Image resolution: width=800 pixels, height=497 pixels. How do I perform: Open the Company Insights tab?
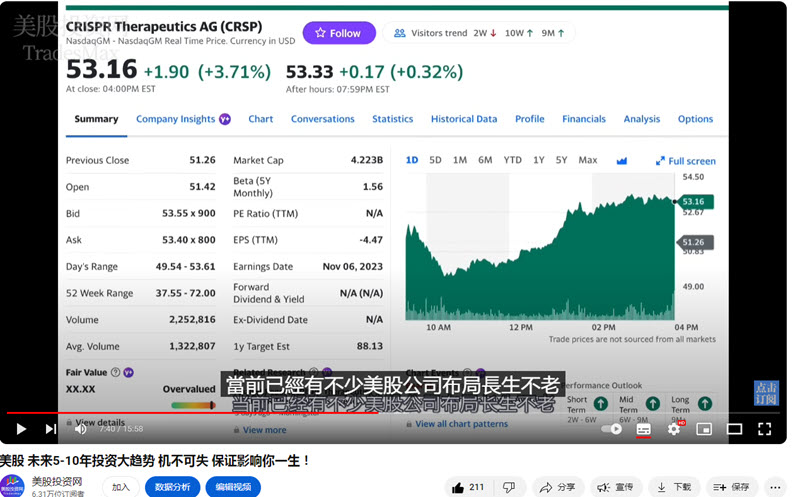pyautogui.click(x=176, y=119)
